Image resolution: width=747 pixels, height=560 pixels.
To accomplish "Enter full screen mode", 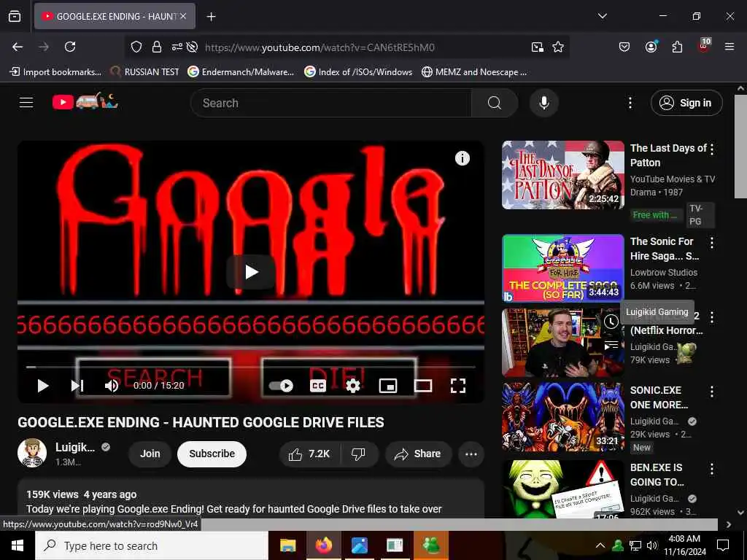I will tap(458, 386).
